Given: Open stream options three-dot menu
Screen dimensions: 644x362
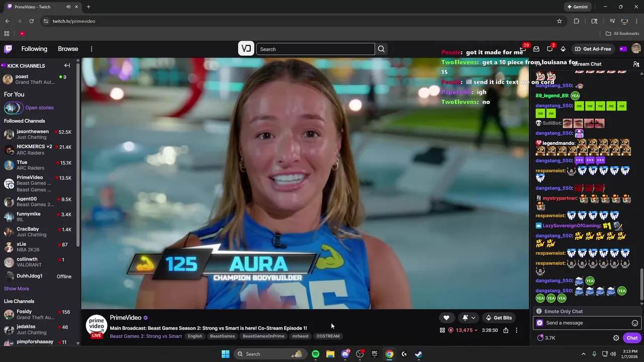Looking at the screenshot, I should coord(516,330).
